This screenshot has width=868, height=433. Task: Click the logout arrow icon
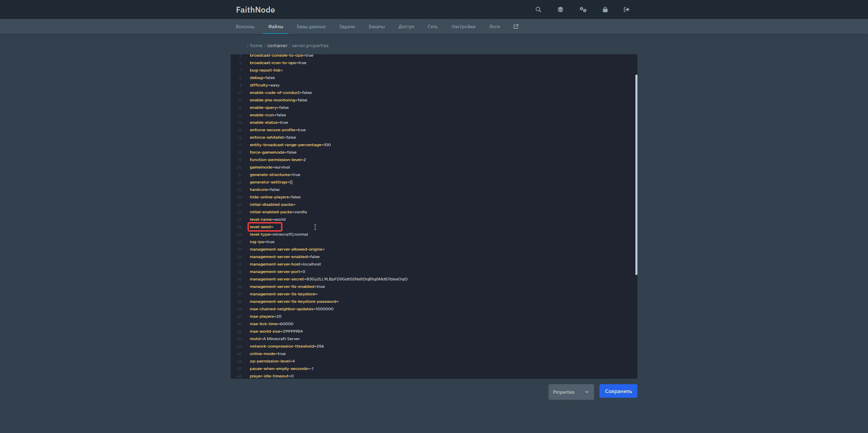point(626,9)
